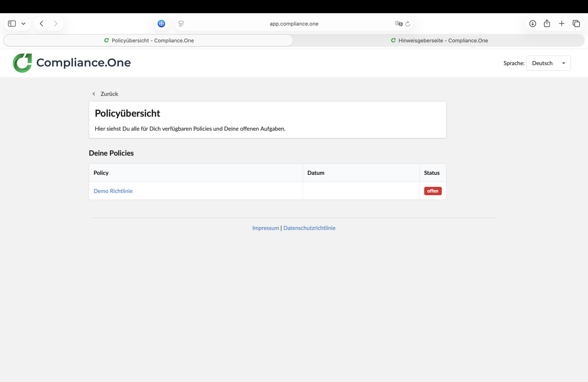The width and height of the screenshot is (588, 382).
Task: Go back with browser back arrow
Action: tap(42, 24)
